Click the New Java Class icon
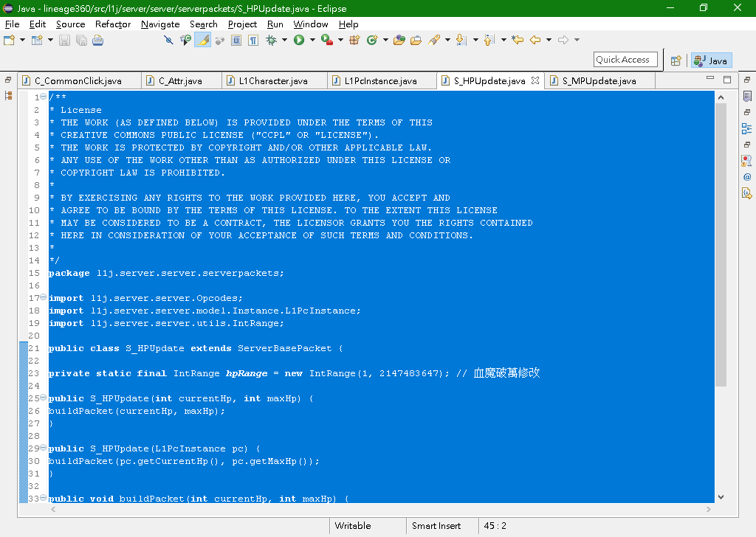The image size is (756, 537). click(372, 41)
